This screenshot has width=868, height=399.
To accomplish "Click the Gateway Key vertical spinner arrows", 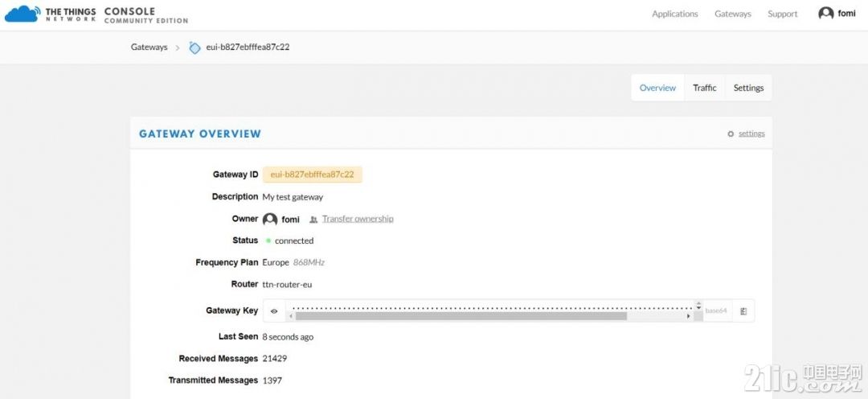I will point(698,306).
